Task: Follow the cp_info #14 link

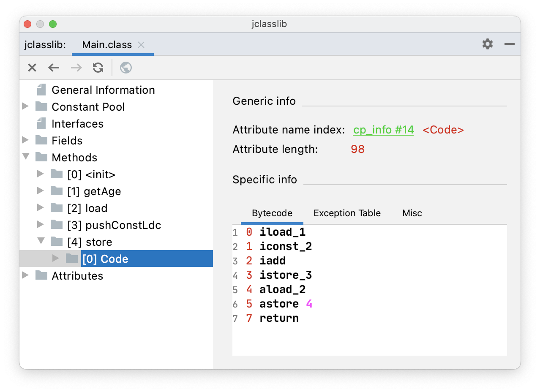Action: point(383,130)
